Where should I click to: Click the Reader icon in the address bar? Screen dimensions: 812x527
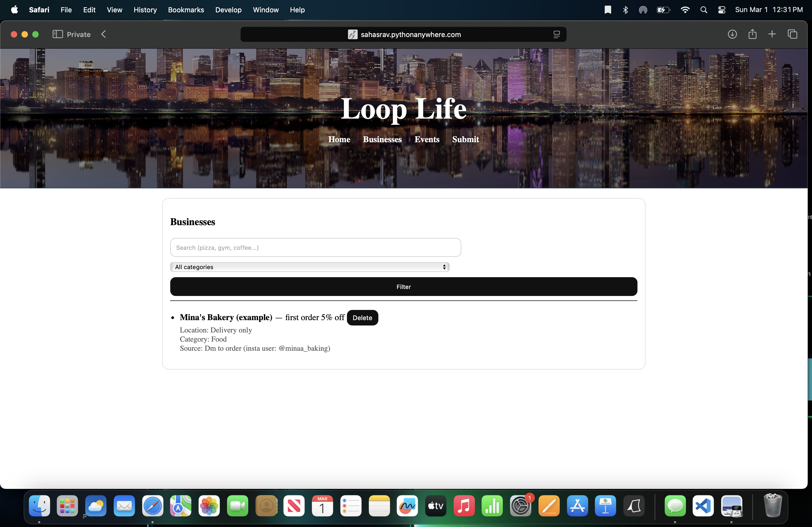click(556, 34)
